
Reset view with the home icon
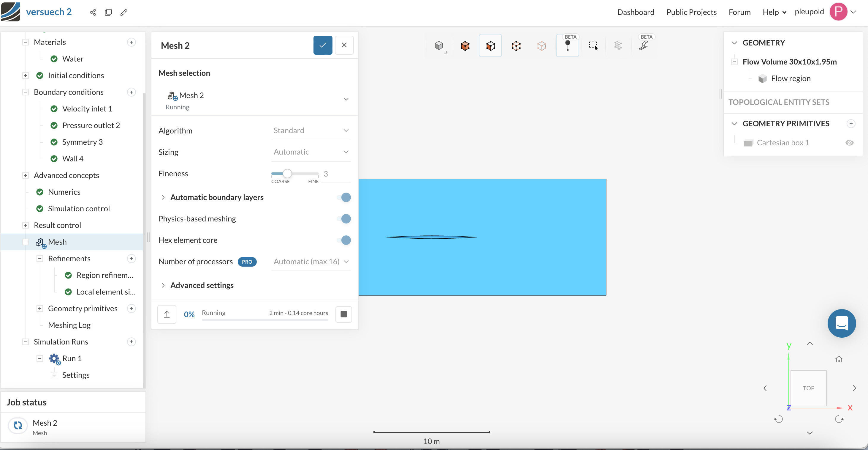[x=839, y=359]
